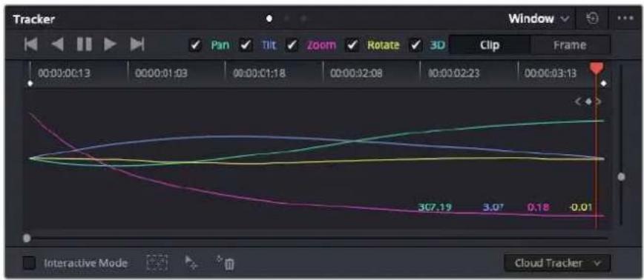Screen dimensions: 644x280
Task: Uncheck the Pan tracking checkbox
Action: (194, 45)
